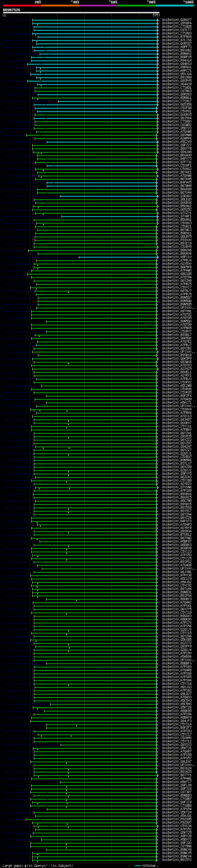
Task: Select label UniRef100_B9N402
Action: click(x=176, y=54)
